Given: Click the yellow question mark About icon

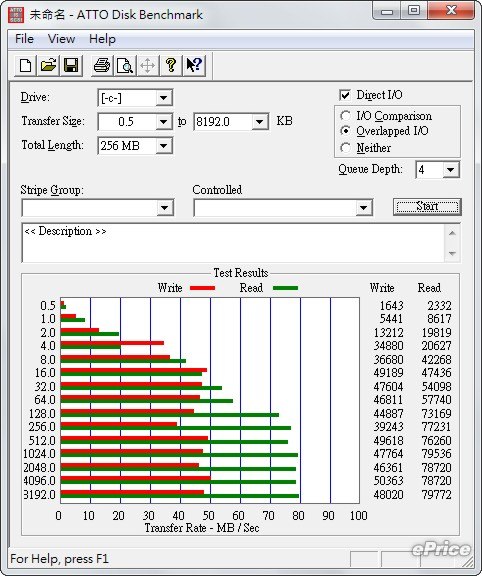Looking at the screenshot, I should pos(170,65).
